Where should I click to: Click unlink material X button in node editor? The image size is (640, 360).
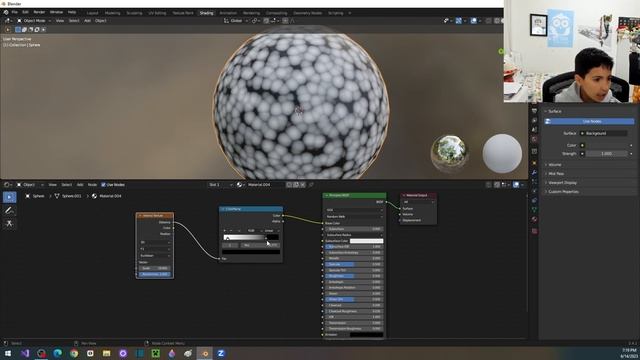point(303,185)
